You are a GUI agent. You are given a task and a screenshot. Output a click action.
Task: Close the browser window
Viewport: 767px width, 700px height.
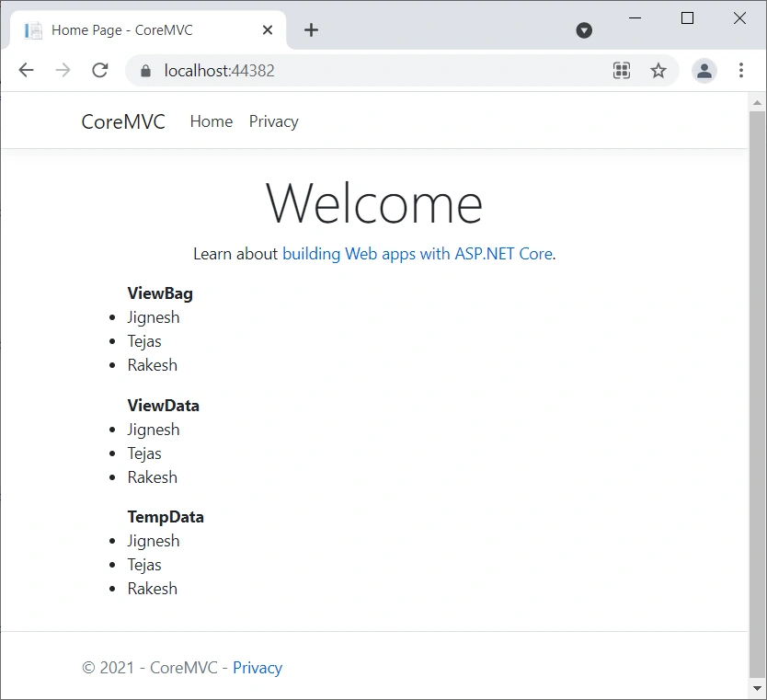(x=739, y=18)
